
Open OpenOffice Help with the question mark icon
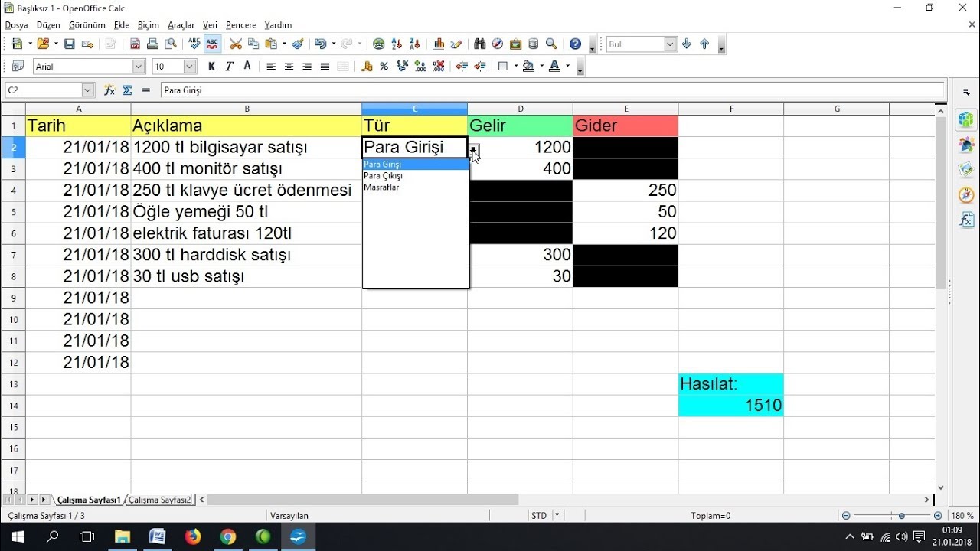coord(575,44)
